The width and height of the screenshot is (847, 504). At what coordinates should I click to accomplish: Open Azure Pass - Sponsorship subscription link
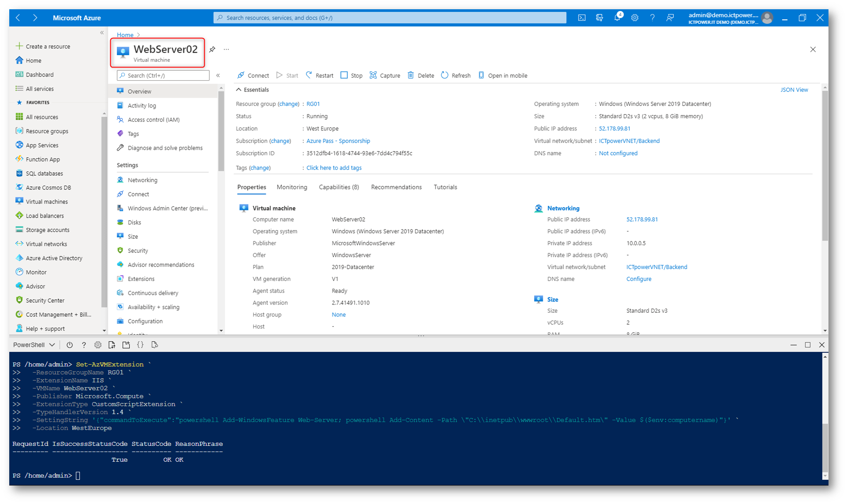click(338, 141)
